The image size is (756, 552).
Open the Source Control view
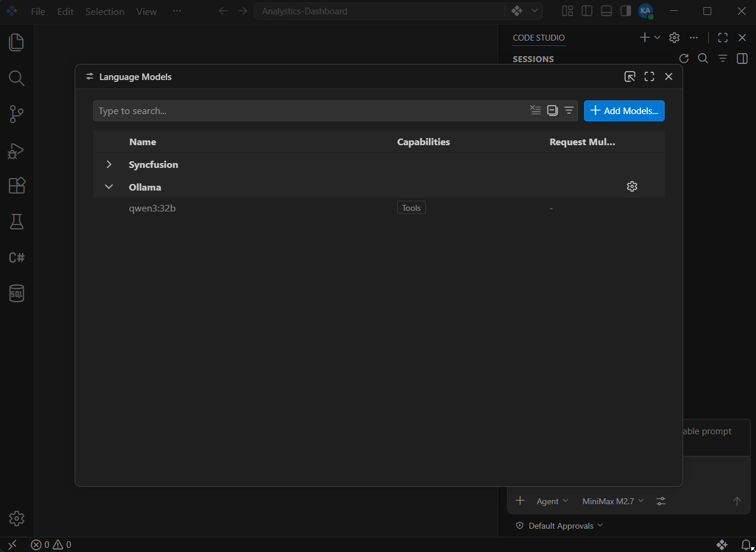point(17,114)
